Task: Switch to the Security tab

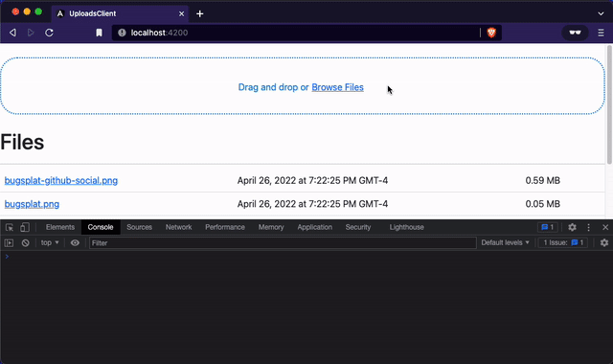Action: click(358, 227)
